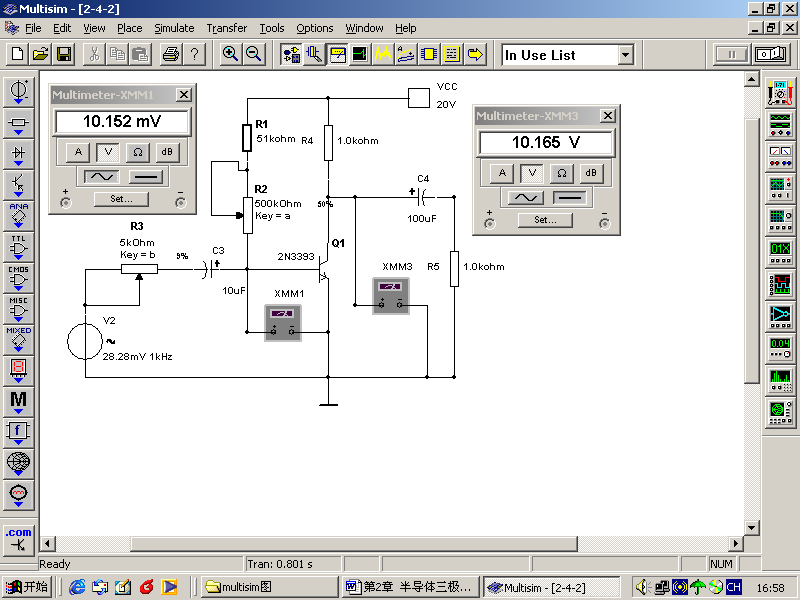Image resolution: width=800 pixels, height=600 pixels.
Task: Open the MISC digital component bin
Action: tap(19, 310)
